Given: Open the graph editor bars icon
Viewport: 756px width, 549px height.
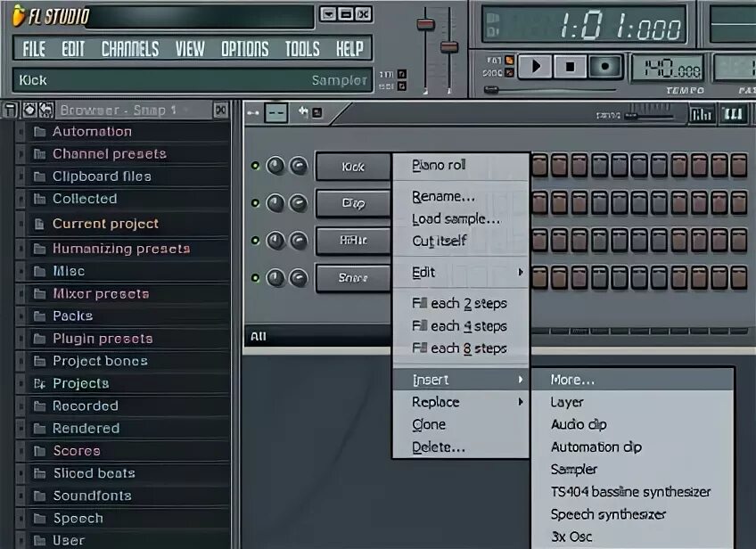Looking at the screenshot, I should click(x=701, y=114).
